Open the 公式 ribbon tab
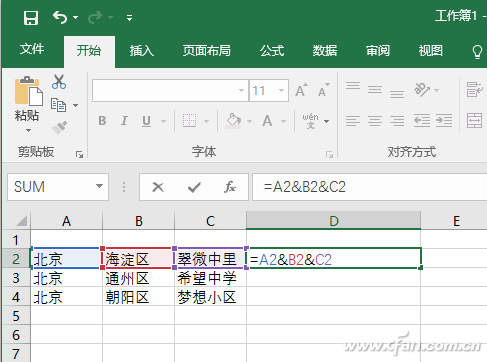This screenshot has width=487, height=362. pos(272,51)
